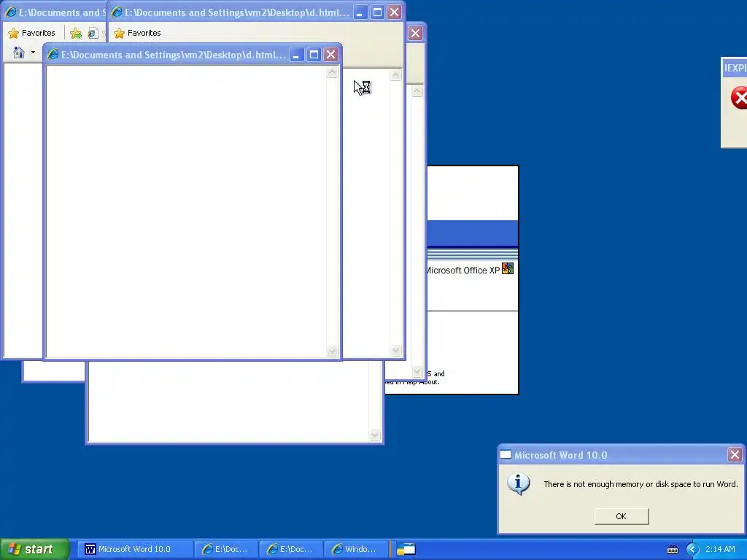
Task: Click the folder icon on taskbar
Action: 406,549
